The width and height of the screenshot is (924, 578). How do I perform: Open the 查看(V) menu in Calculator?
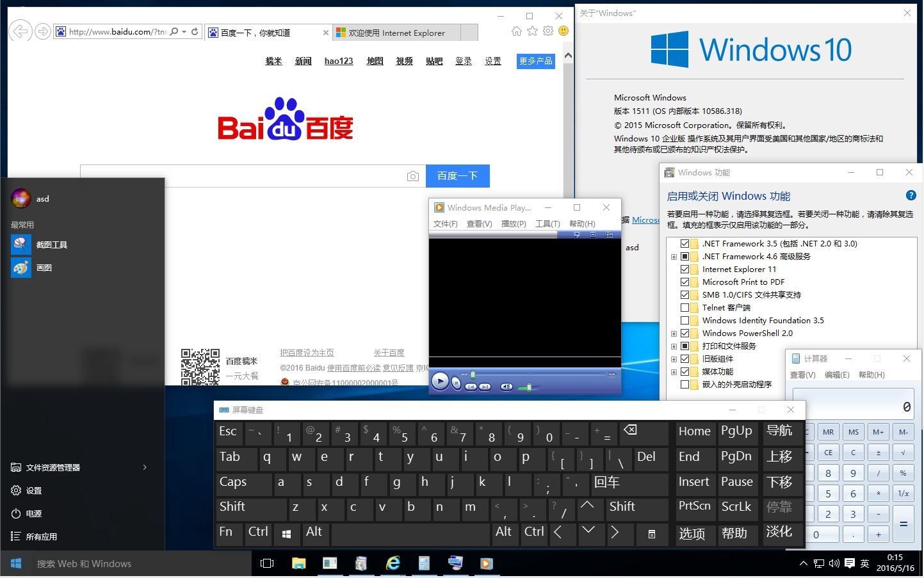point(803,374)
